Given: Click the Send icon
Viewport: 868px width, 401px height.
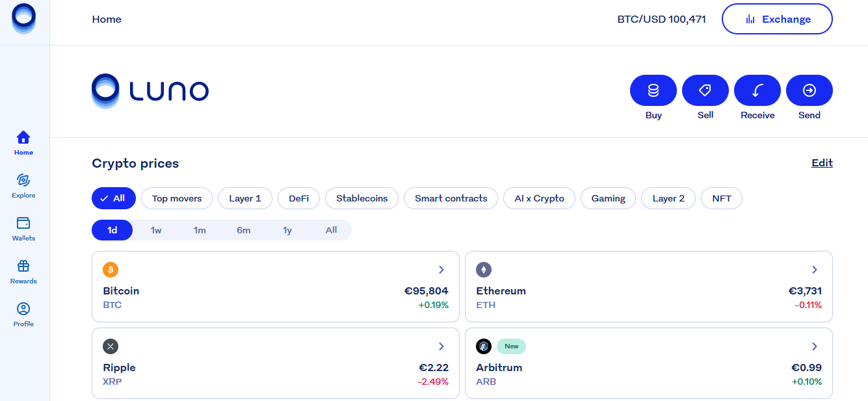Looking at the screenshot, I should coord(809,90).
